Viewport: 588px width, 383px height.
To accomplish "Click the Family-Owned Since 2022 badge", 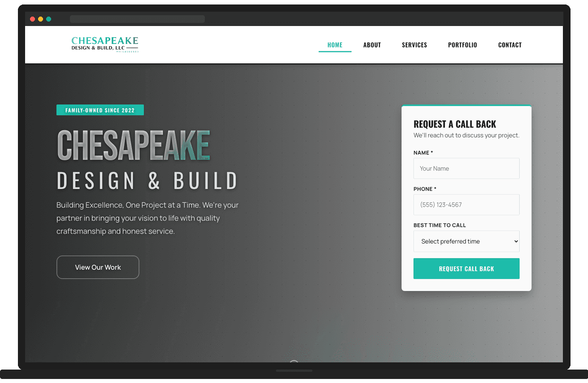I will [x=100, y=109].
